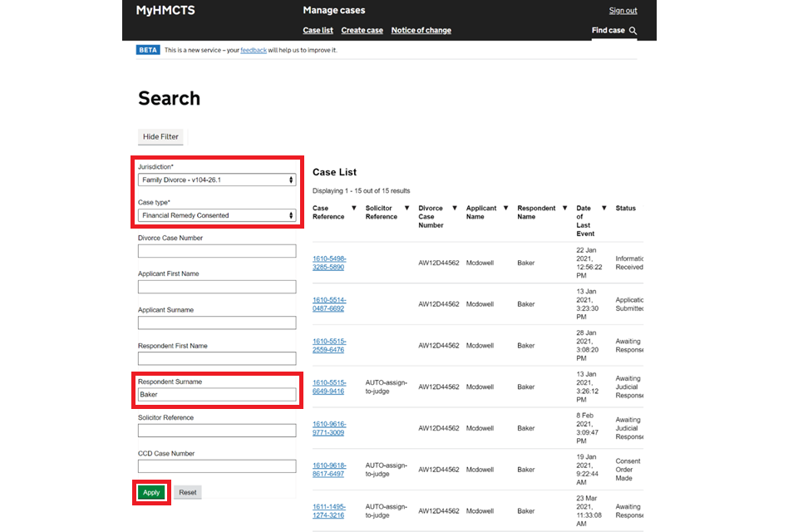This screenshot has height=532, width=798.
Task: Open case 1610-5498-3285-5890
Action: pyautogui.click(x=329, y=264)
